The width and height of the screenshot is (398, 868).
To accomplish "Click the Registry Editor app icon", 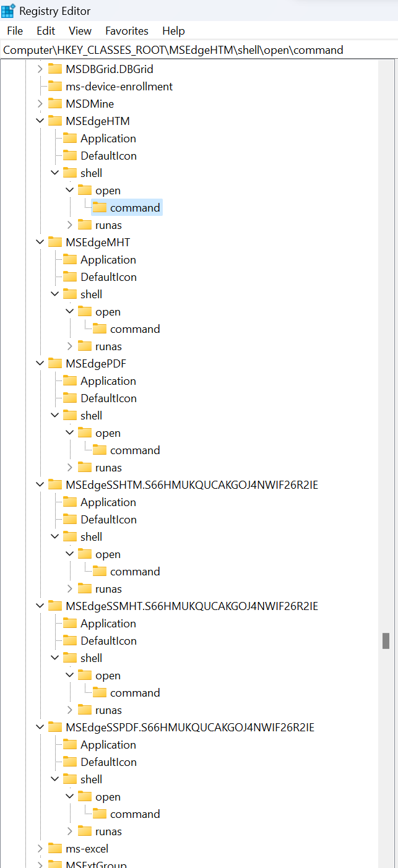I will [x=9, y=11].
